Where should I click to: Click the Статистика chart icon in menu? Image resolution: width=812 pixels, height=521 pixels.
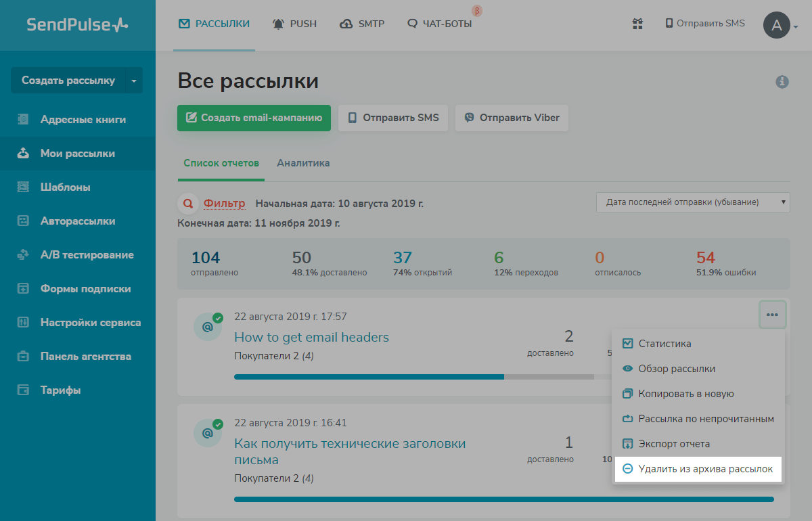pos(627,344)
